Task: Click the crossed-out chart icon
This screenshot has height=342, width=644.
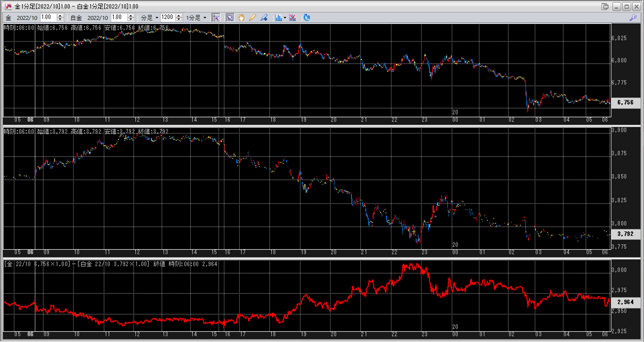Action: [x=293, y=17]
